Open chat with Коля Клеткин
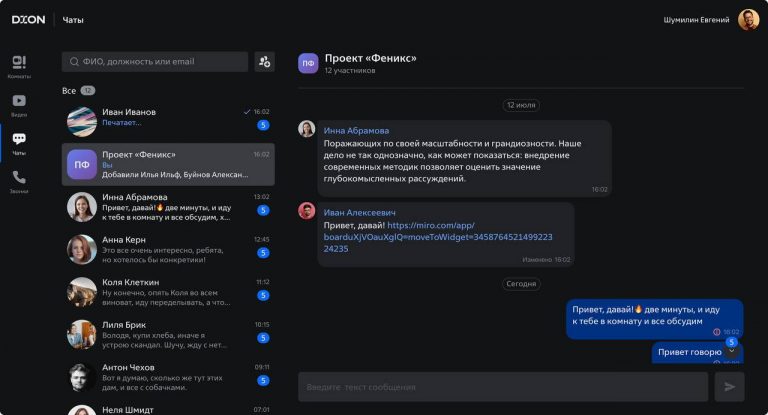768x415 pixels. (168, 292)
